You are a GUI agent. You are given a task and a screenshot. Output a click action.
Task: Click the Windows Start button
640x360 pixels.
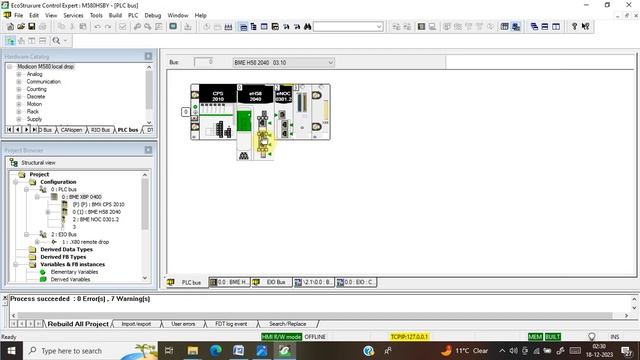pyautogui.click(x=11, y=351)
